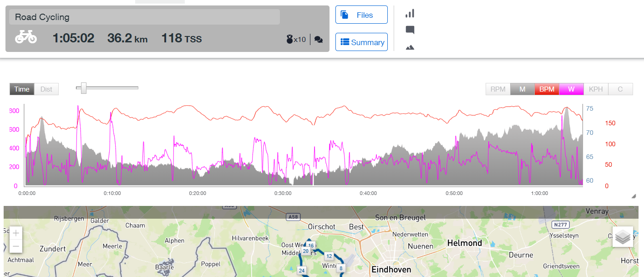Screen dimensions: 644x277
Task: Open the comments speech bubbles icon
Action: point(319,40)
